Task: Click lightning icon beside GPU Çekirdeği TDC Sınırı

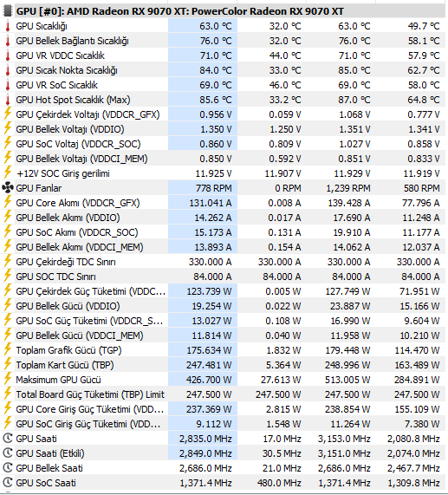Action: [8, 261]
